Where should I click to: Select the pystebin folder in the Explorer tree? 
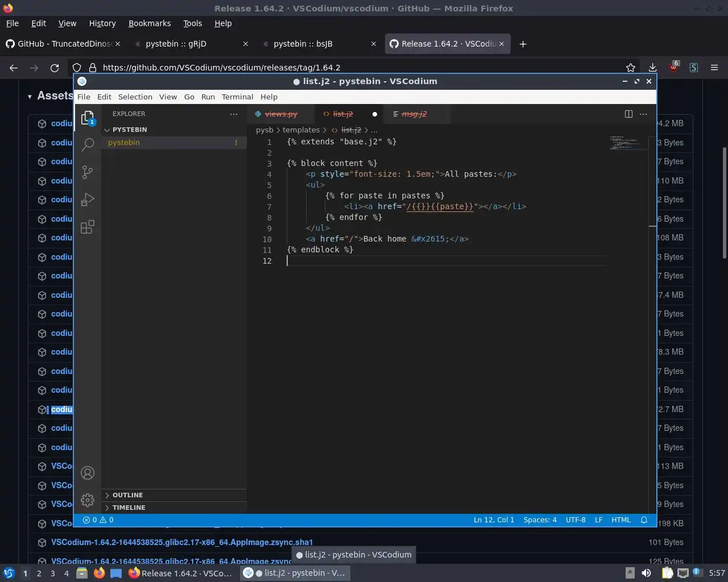pyautogui.click(x=174, y=143)
